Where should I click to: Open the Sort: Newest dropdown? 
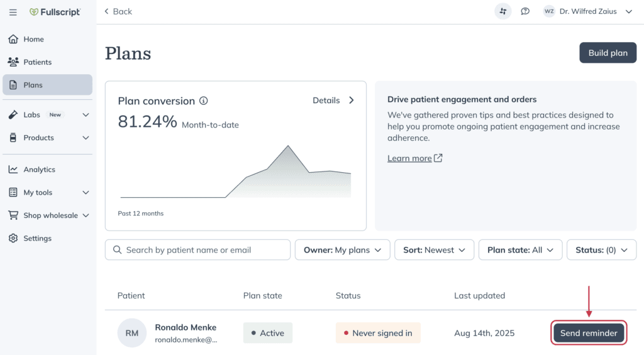pos(434,250)
